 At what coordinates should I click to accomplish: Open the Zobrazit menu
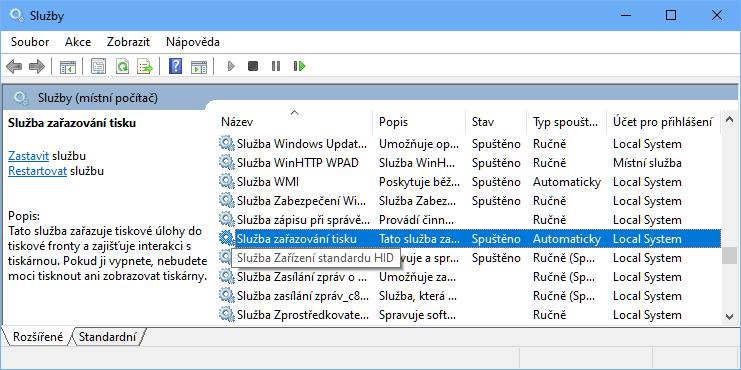pos(129,42)
